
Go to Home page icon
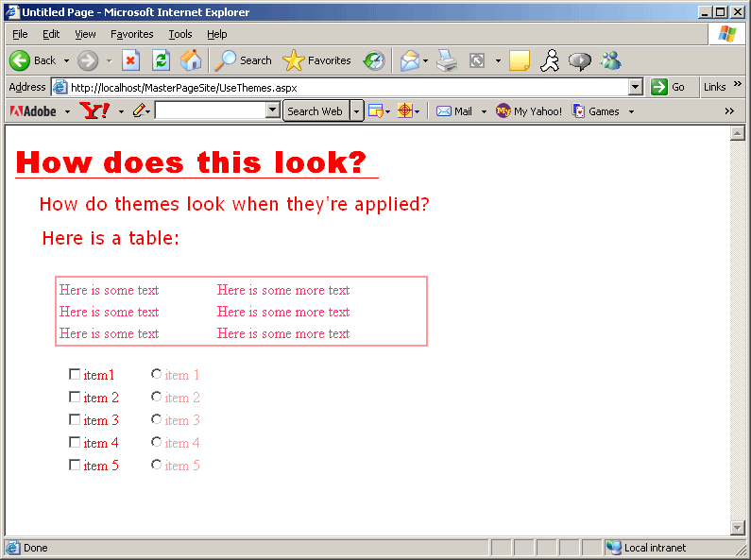point(191,60)
